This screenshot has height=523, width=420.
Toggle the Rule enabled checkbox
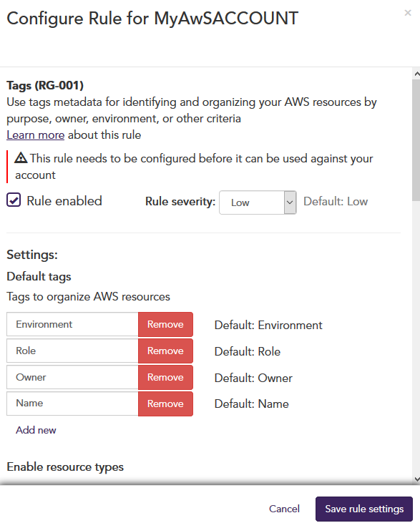pyautogui.click(x=14, y=200)
